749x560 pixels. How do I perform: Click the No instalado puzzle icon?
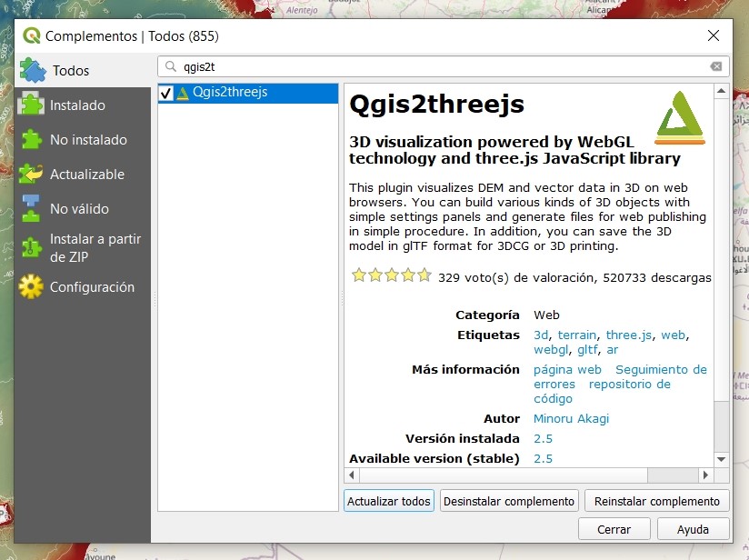pyautogui.click(x=31, y=139)
